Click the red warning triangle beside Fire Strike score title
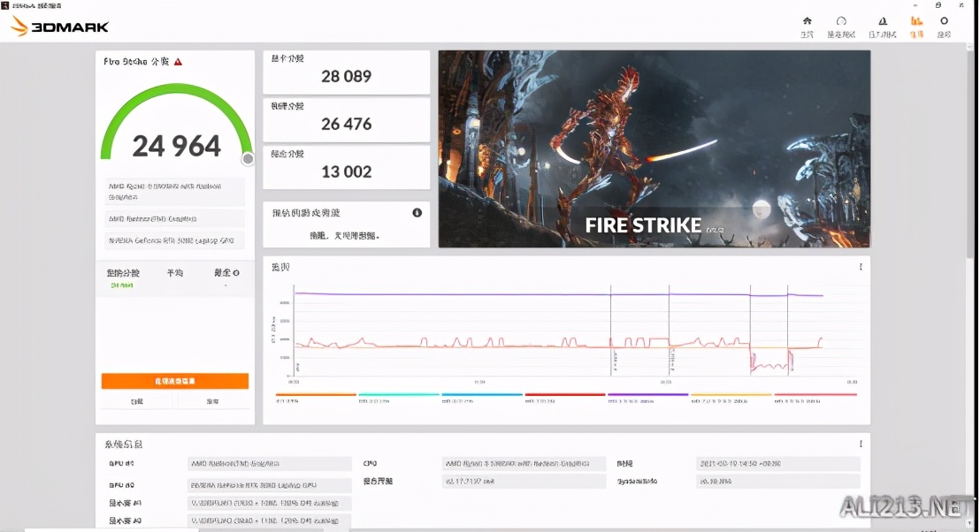Viewport: 980px width, 532px height. (x=178, y=62)
